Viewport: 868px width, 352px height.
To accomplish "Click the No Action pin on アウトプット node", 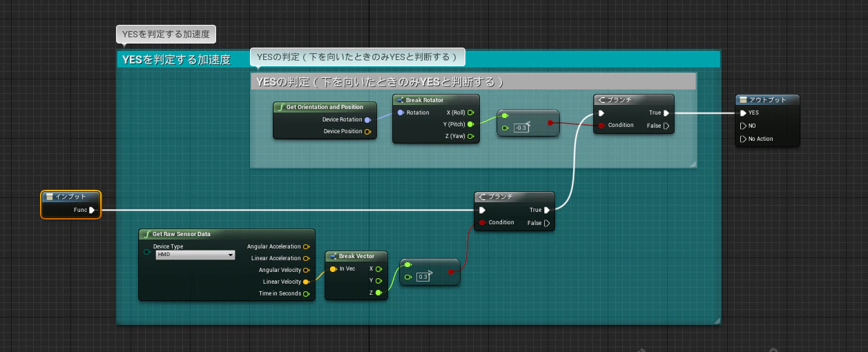I will coord(743,139).
